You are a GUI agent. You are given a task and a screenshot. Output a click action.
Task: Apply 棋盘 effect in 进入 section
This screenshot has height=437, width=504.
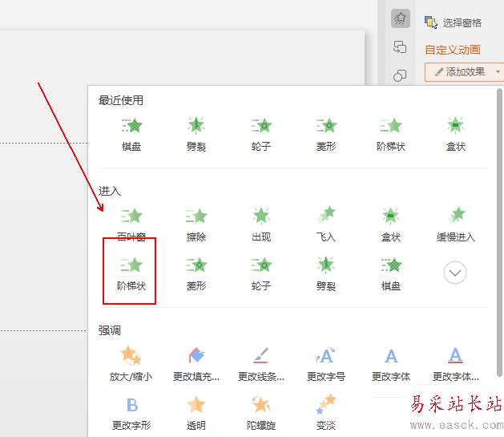[x=391, y=273]
